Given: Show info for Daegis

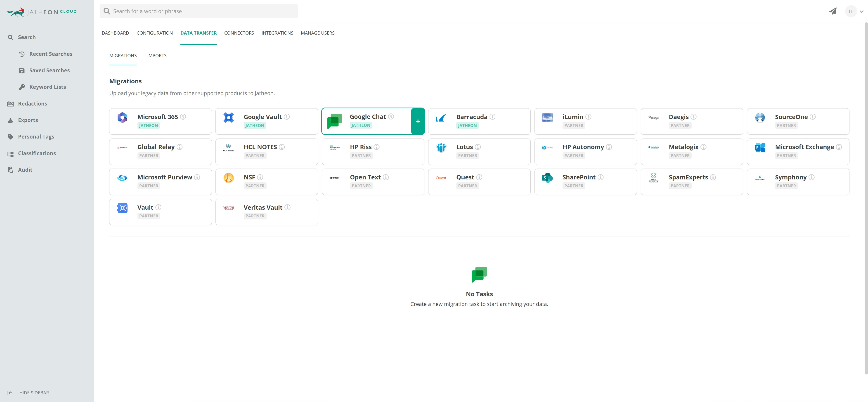Looking at the screenshot, I should pyautogui.click(x=693, y=117).
